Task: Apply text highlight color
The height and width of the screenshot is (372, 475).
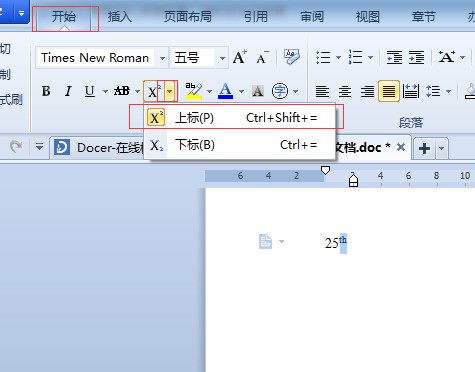Action: coord(194,91)
